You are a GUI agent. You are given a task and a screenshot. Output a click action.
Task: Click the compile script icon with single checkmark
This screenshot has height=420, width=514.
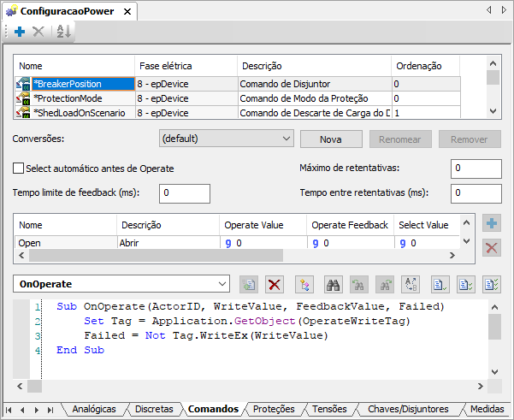(439, 284)
